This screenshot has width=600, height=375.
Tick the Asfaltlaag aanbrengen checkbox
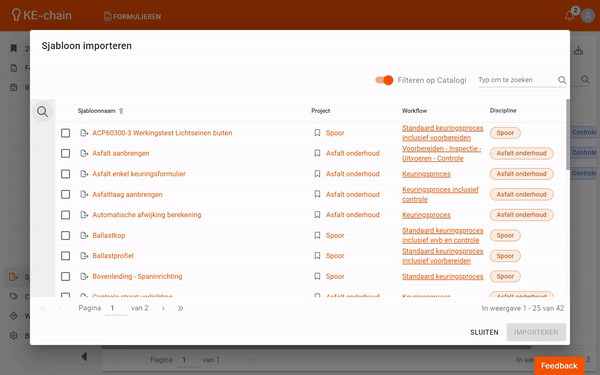click(x=65, y=194)
